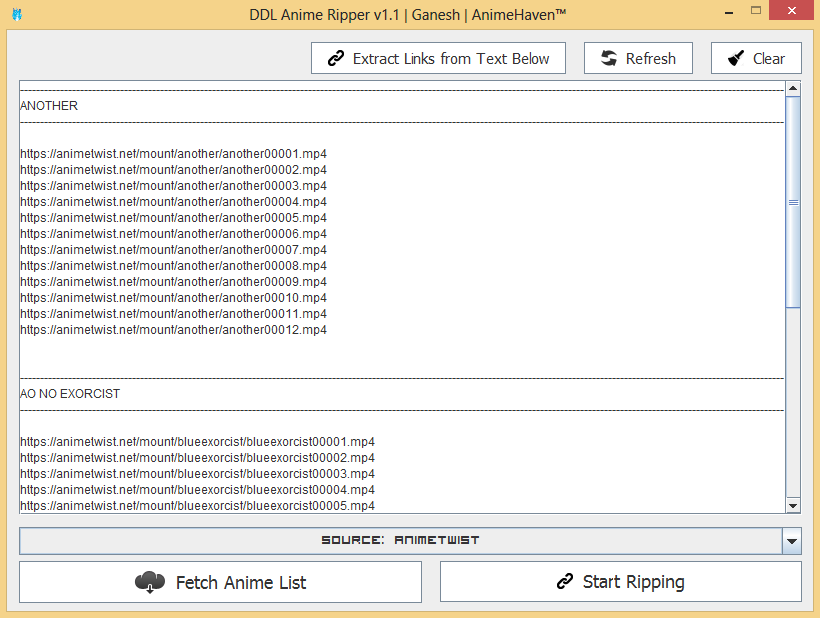Click the blueexorcist00003.mp4 link line
This screenshot has height=618, width=820.
pos(198,474)
